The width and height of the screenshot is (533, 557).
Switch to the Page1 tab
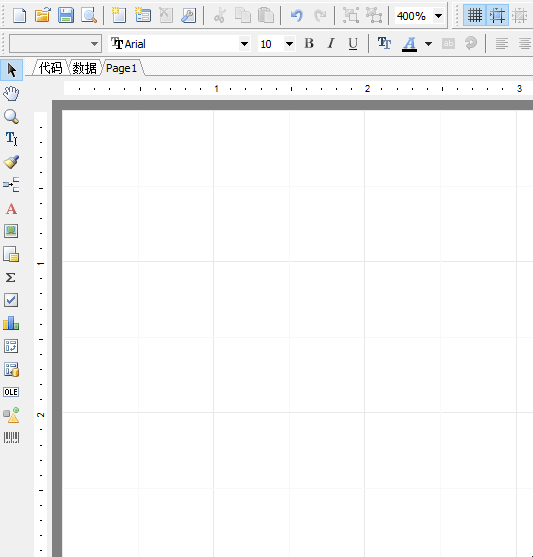122,68
